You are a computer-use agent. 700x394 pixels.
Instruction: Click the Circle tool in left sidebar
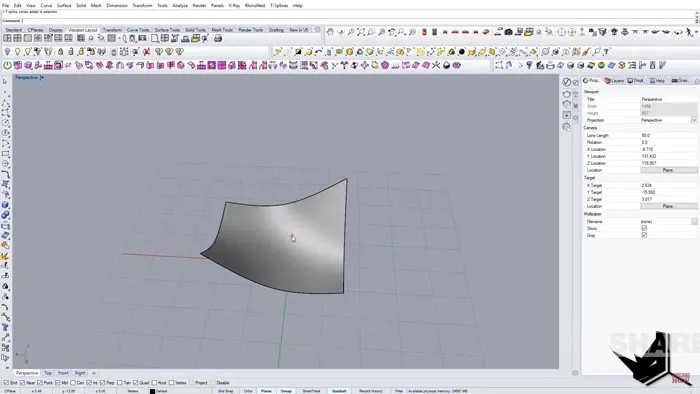5,123
